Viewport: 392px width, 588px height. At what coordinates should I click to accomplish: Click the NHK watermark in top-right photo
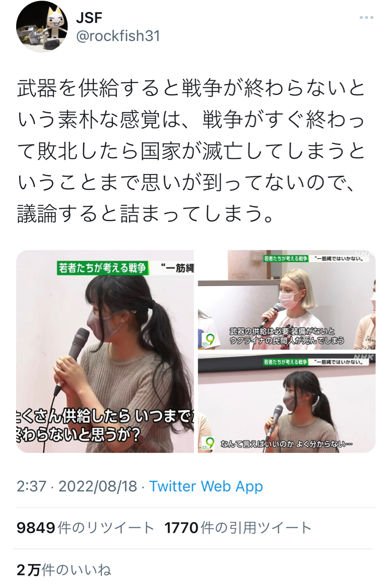(364, 254)
